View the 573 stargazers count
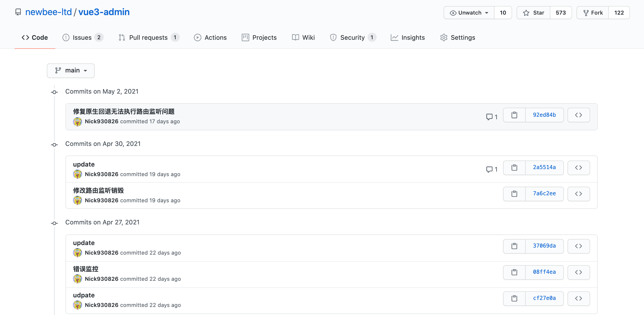This screenshot has height=315, width=644. point(561,13)
